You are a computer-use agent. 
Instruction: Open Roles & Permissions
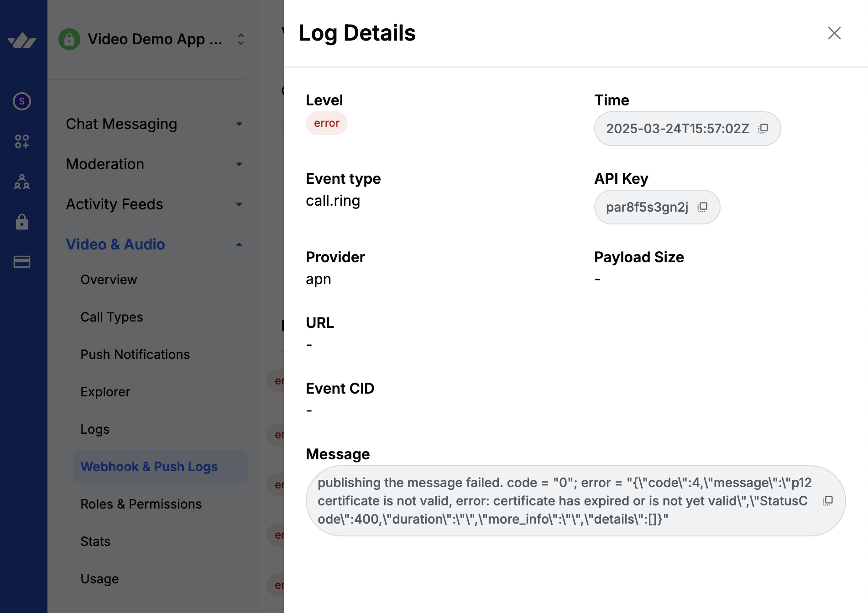point(141,504)
